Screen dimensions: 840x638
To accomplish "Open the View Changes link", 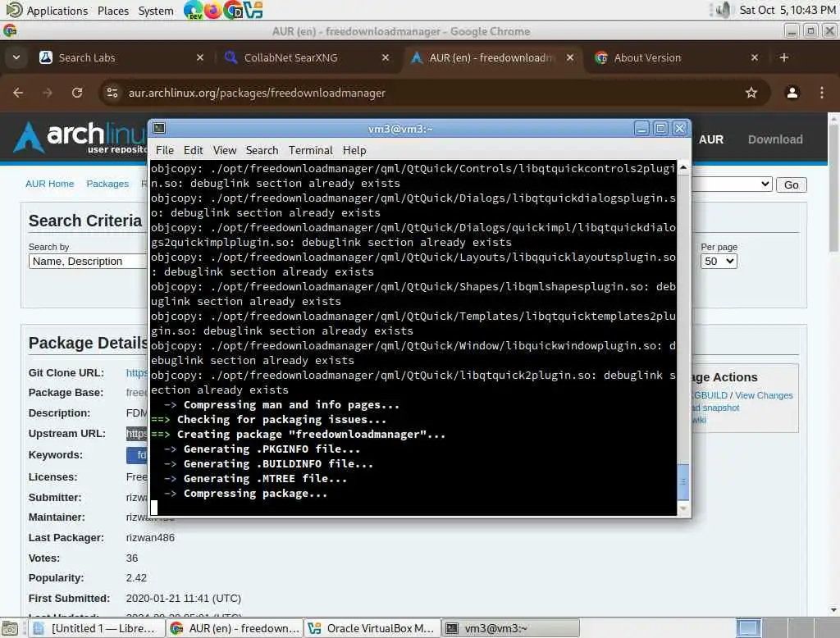I will (x=764, y=395).
